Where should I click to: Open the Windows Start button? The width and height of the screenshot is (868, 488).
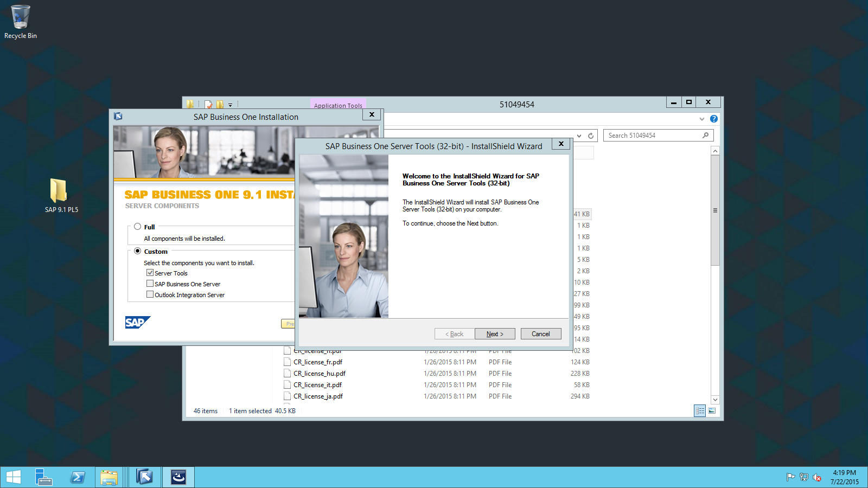14,477
